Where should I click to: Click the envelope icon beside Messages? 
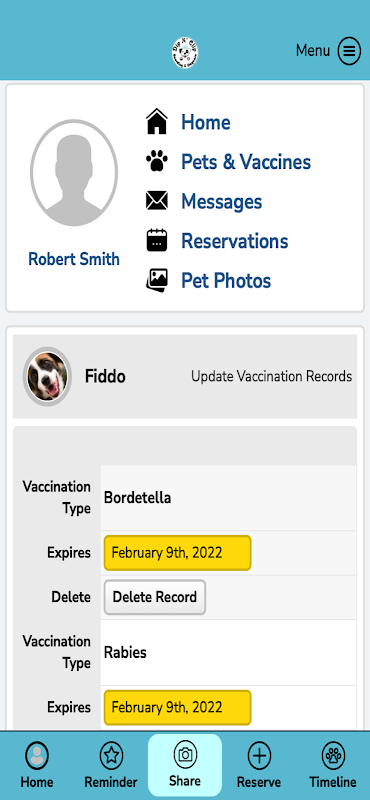pyautogui.click(x=157, y=201)
